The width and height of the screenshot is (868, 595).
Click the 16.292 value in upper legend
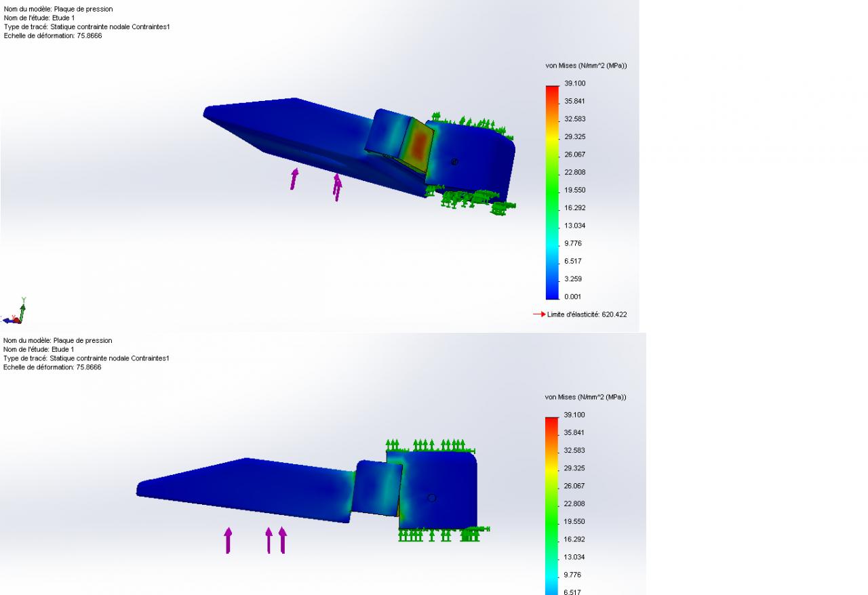click(574, 207)
